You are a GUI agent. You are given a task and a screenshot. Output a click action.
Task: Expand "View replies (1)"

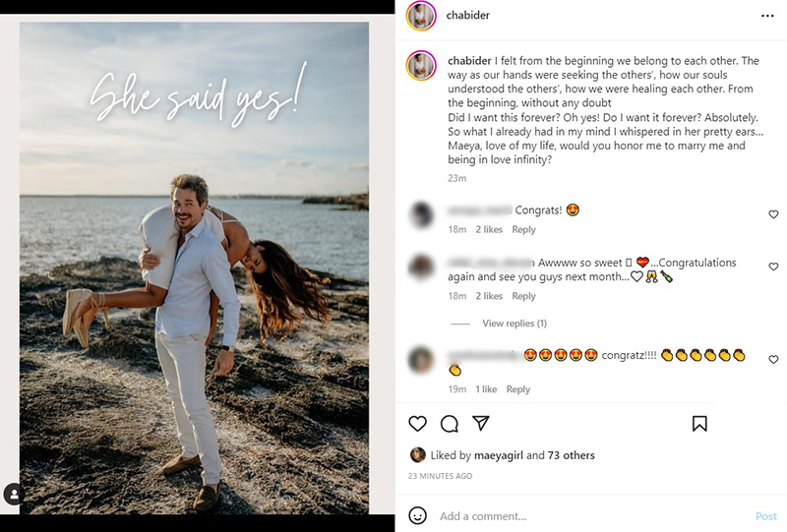[x=514, y=324]
